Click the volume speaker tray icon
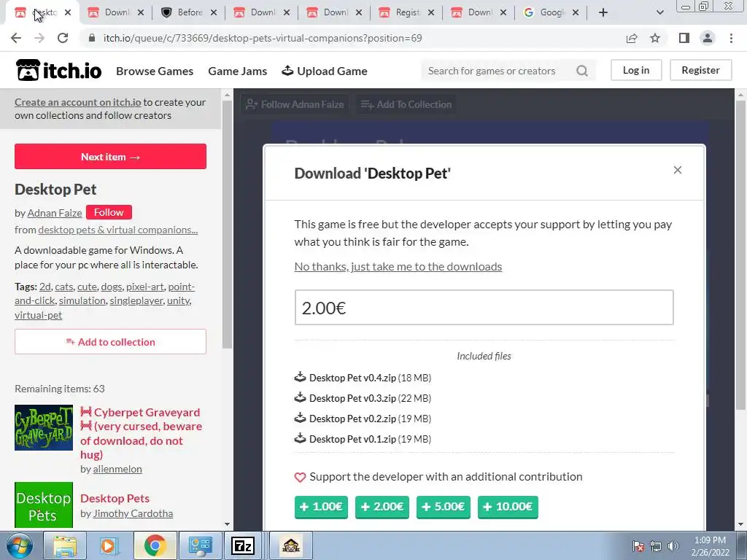This screenshot has height=560, width=747. pos(673,546)
